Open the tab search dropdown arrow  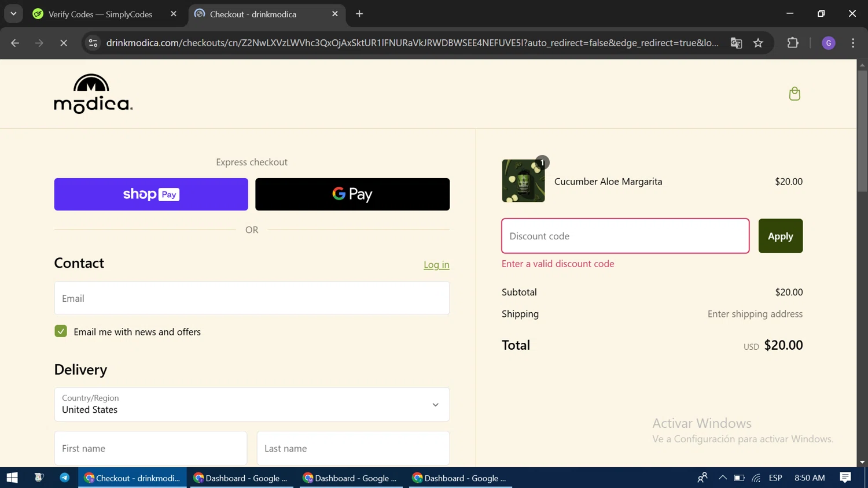[13, 14]
